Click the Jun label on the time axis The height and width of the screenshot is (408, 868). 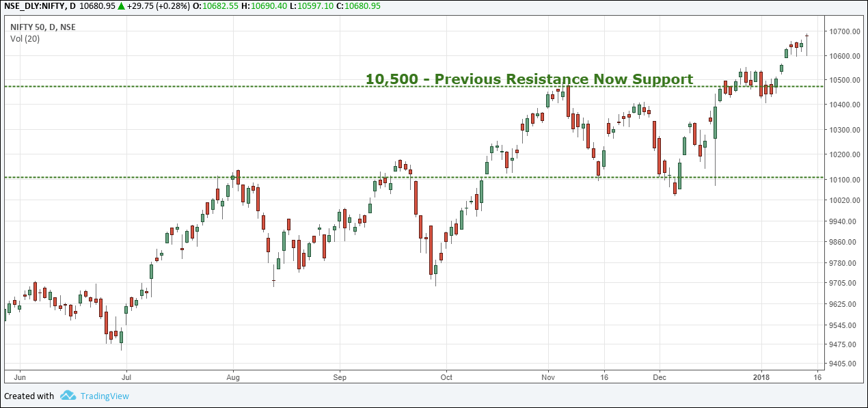point(20,377)
